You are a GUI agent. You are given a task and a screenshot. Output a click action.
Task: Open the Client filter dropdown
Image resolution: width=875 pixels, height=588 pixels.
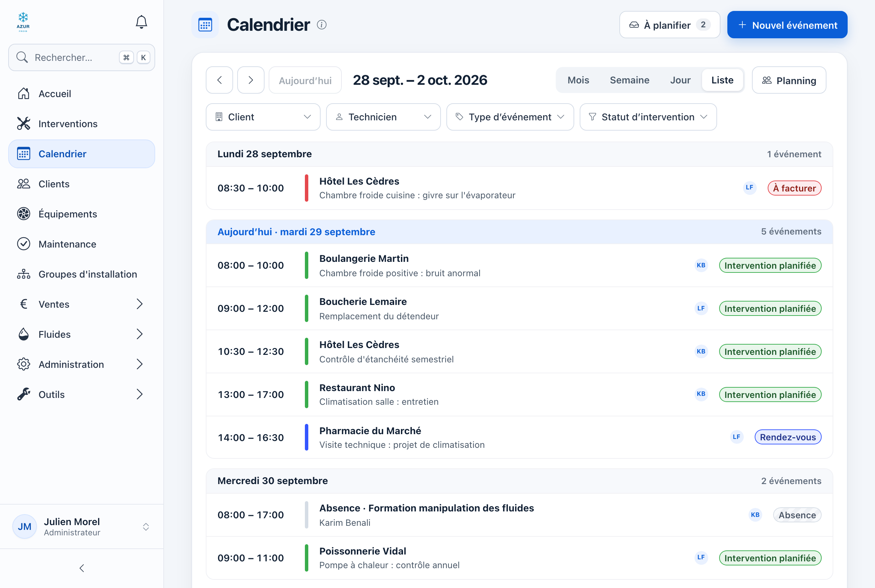pos(263,117)
